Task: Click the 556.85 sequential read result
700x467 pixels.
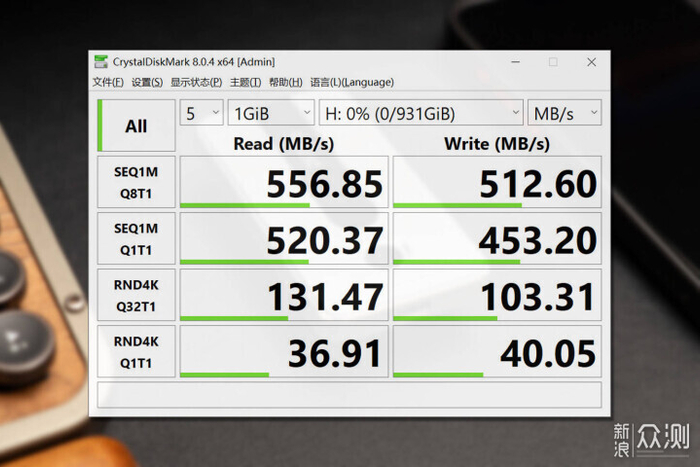Action: point(284,182)
